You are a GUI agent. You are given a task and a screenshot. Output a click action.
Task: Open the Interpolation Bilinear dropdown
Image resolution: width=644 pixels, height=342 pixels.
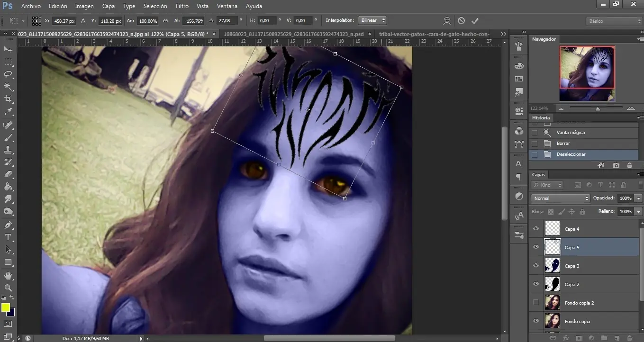coord(373,21)
